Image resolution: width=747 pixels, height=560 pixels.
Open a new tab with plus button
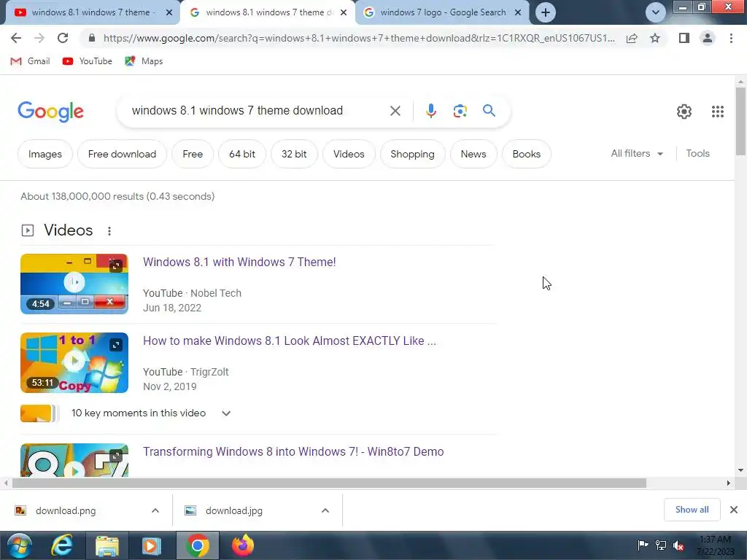(546, 12)
